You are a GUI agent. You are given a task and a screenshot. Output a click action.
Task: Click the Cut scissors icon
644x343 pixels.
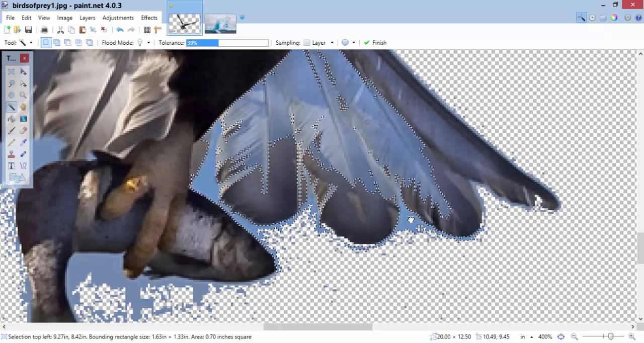click(x=60, y=30)
